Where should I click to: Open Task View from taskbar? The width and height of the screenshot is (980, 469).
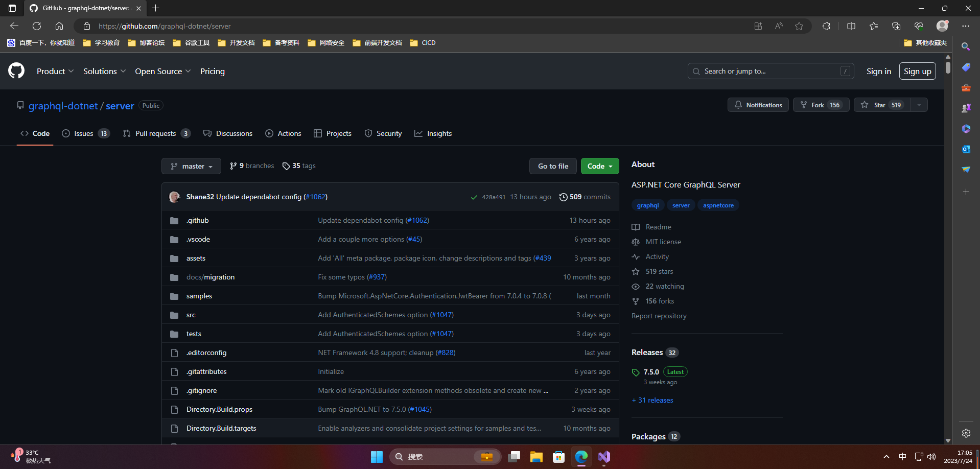click(x=514, y=457)
